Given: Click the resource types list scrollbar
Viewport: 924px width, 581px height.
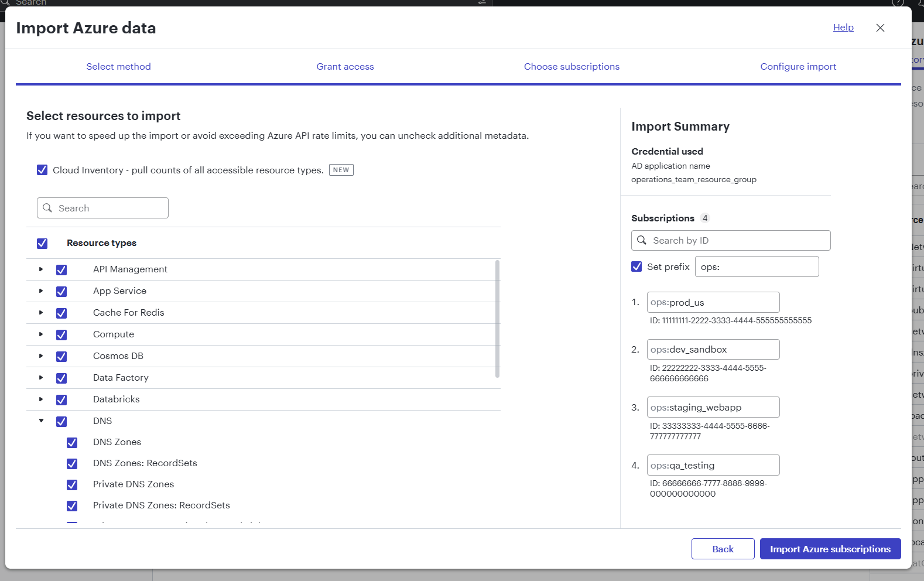Looking at the screenshot, I should click(x=497, y=319).
